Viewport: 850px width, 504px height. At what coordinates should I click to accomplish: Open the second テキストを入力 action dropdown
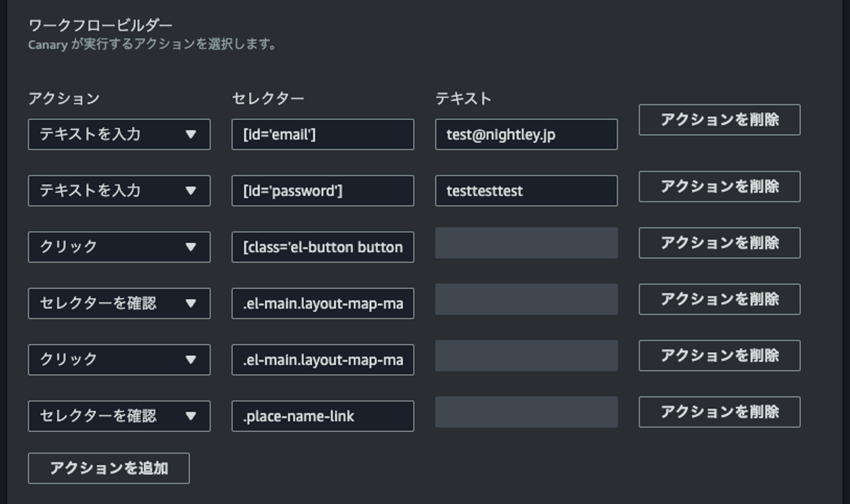point(119,191)
